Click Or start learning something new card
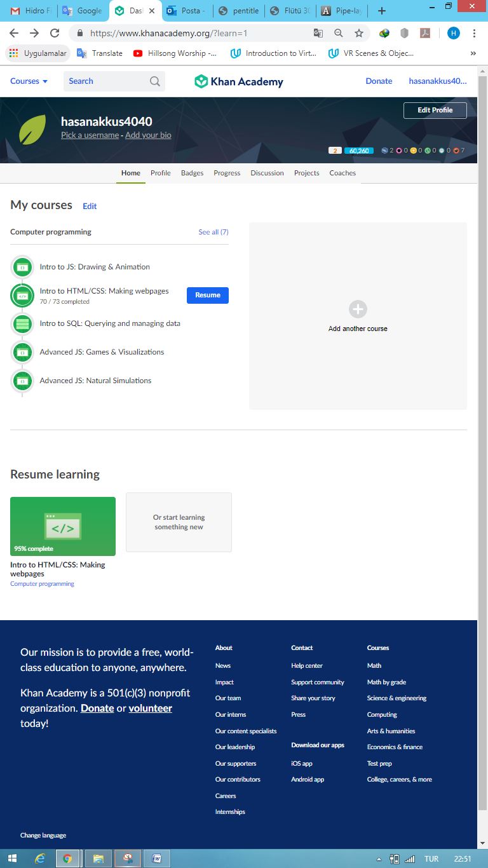 point(179,522)
